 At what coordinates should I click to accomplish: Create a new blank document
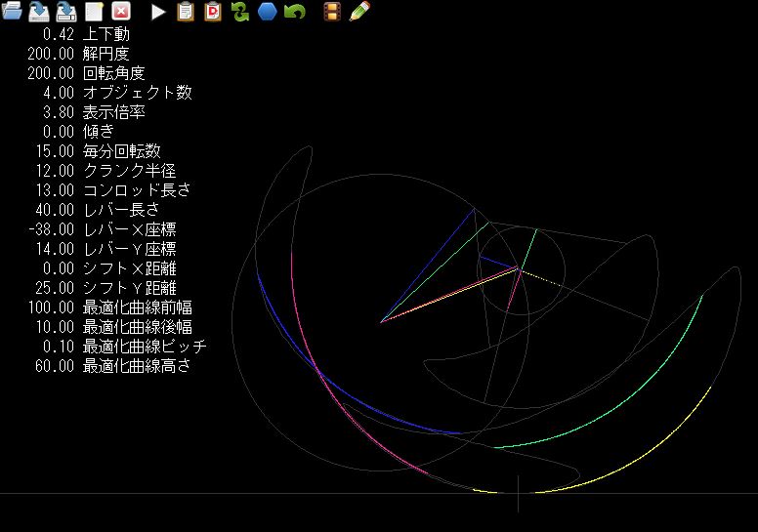coord(95,11)
